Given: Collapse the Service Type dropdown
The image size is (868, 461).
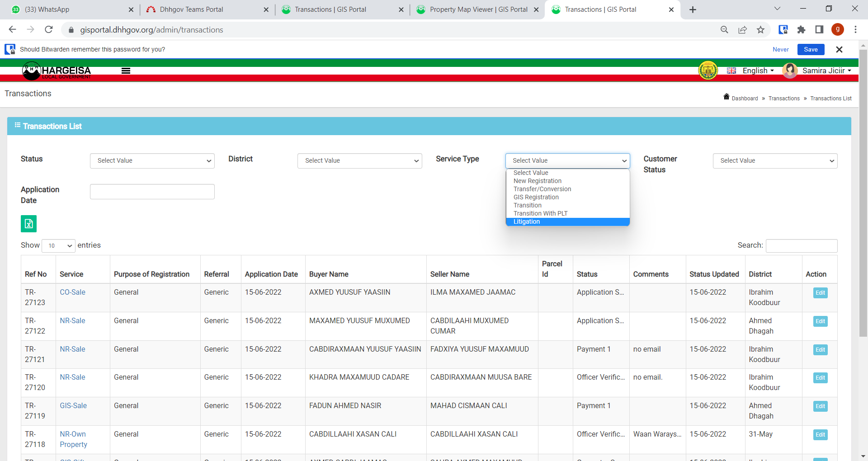Looking at the screenshot, I should coord(567,161).
